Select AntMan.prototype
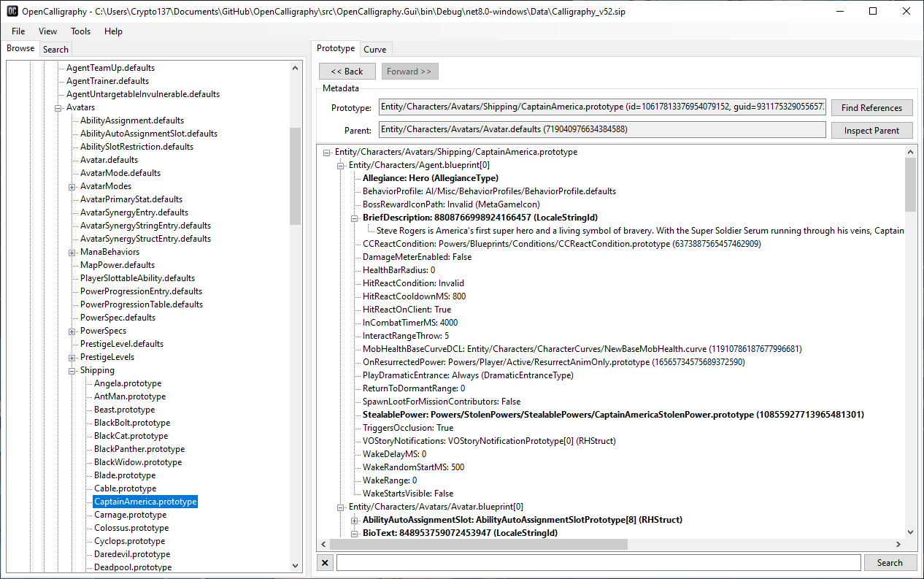Image resolution: width=924 pixels, height=579 pixels. [130, 396]
